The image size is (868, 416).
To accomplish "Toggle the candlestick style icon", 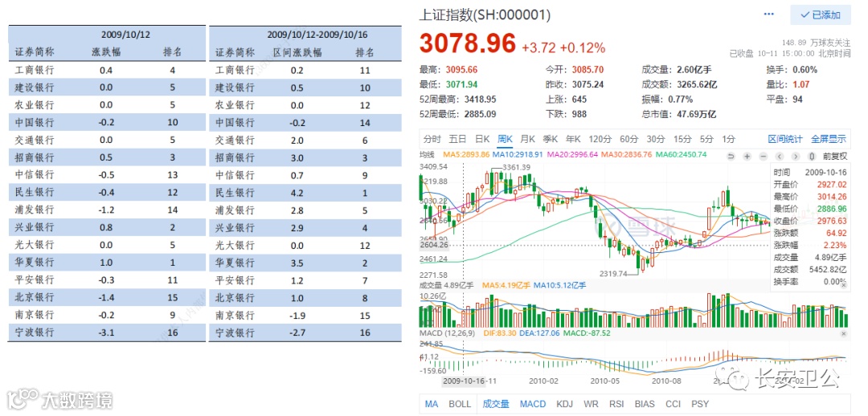I will click(x=812, y=156).
